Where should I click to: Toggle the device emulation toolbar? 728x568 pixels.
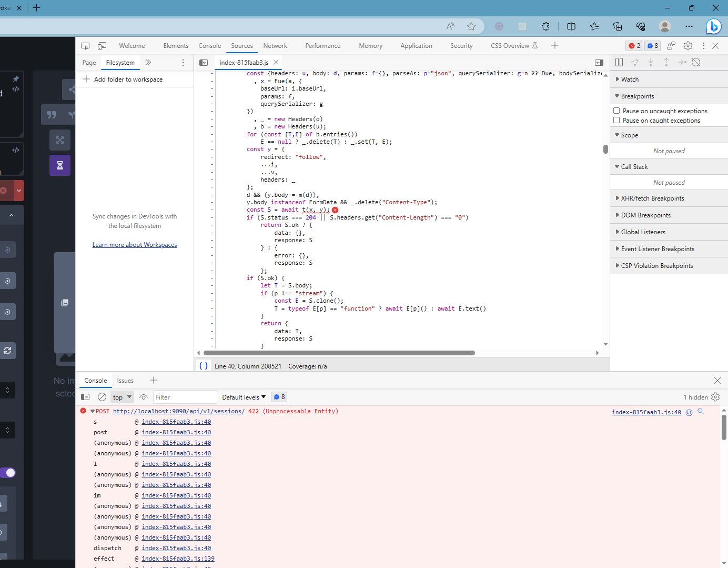click(x=102, y=46)
